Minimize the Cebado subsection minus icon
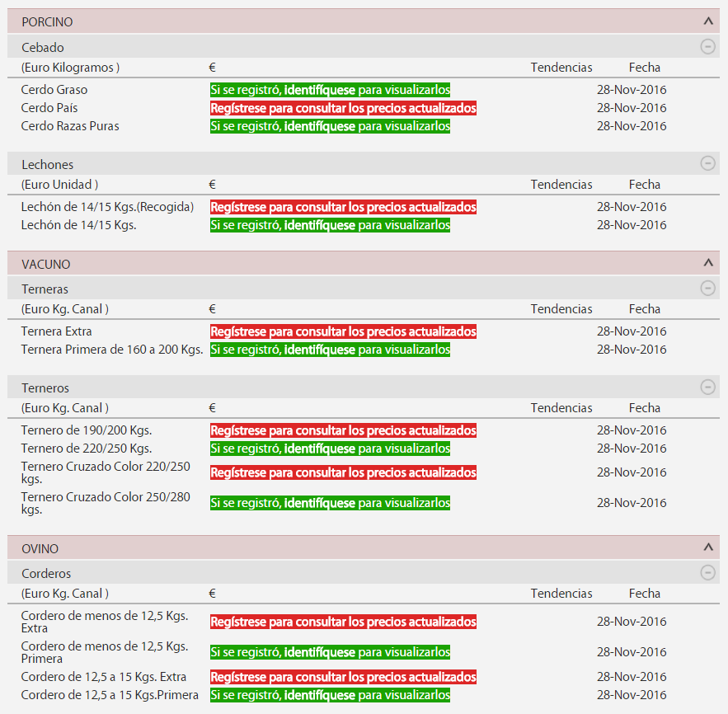 707,47
